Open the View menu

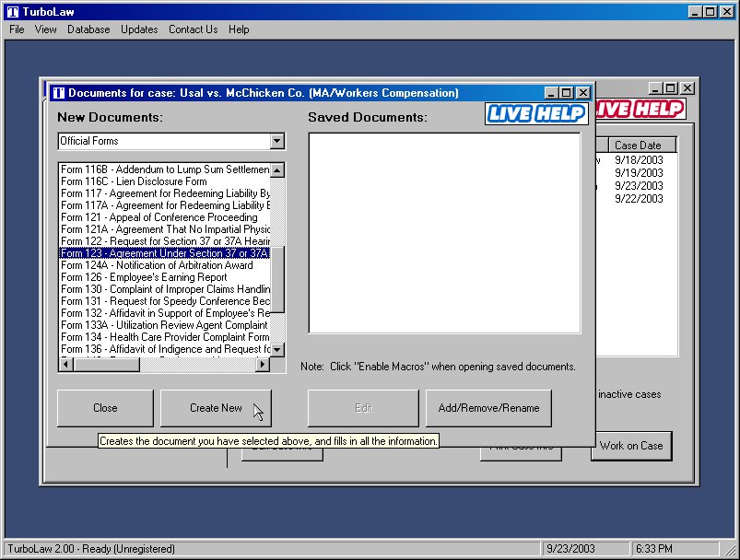[x=45, y=29]
